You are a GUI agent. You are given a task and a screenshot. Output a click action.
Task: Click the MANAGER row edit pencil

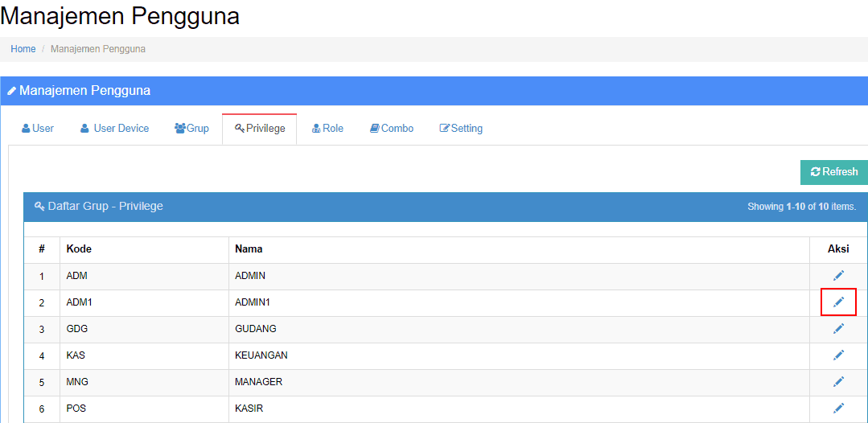pos(839,381)
